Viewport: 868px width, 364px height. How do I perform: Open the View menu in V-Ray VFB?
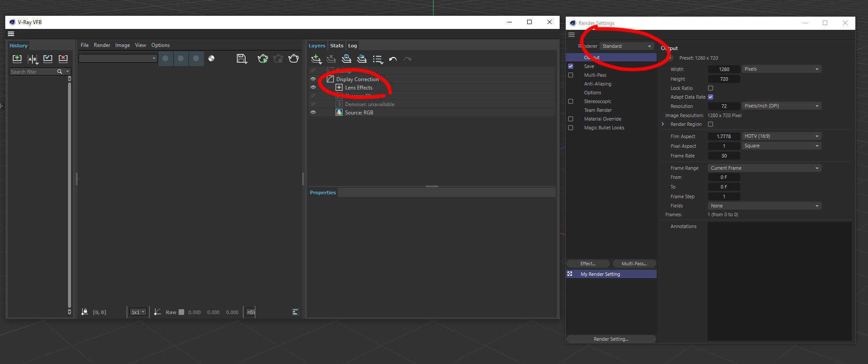[140, 45]
